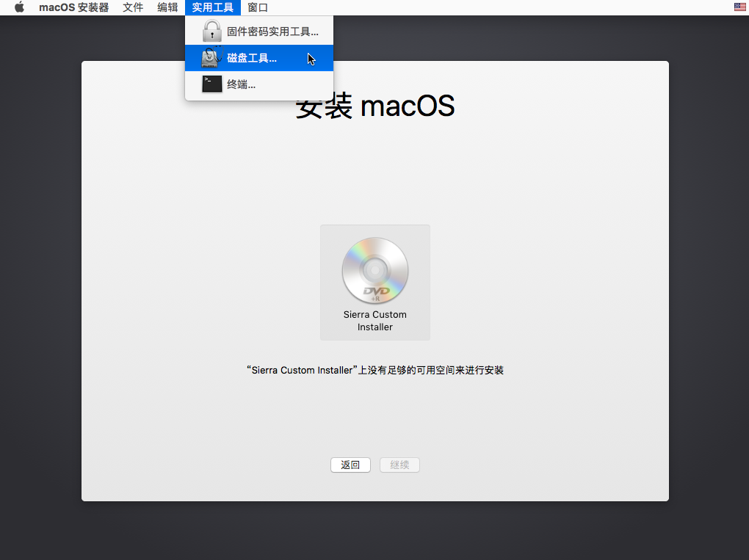Choose 终端… menu entry

coord(259,84)
